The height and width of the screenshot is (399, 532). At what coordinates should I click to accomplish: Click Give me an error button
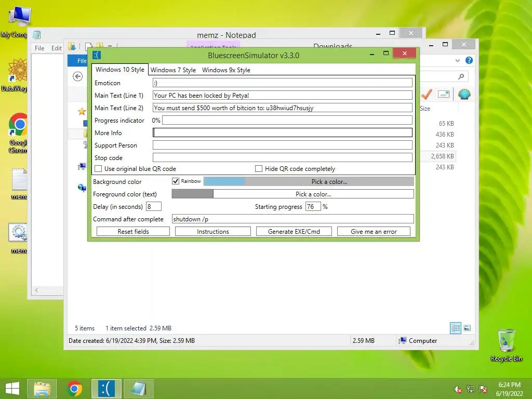[x=374, y=231]
